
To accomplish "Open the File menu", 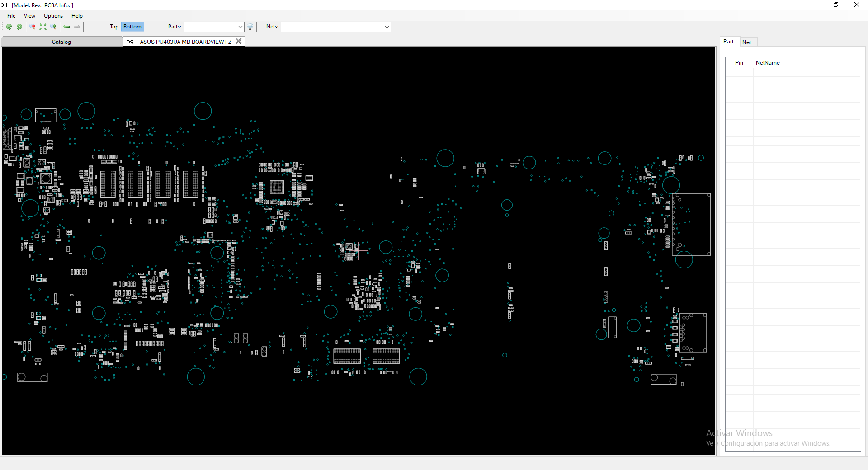I will coord(11,16).
